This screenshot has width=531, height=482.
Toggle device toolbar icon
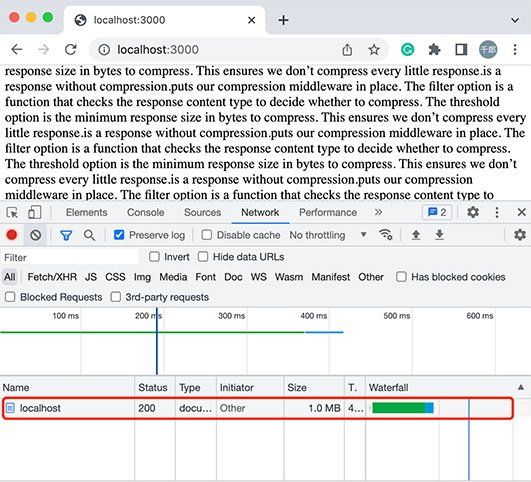tap(35, 213)
